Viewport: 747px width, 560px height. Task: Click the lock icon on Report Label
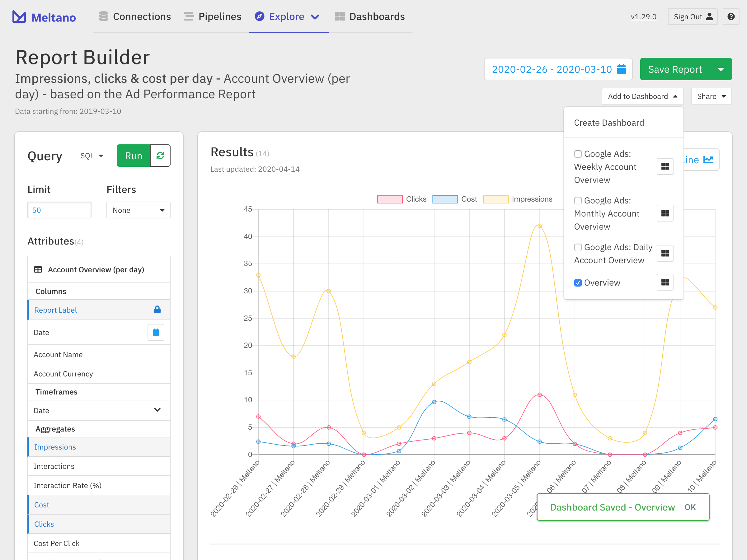point(157,310)
